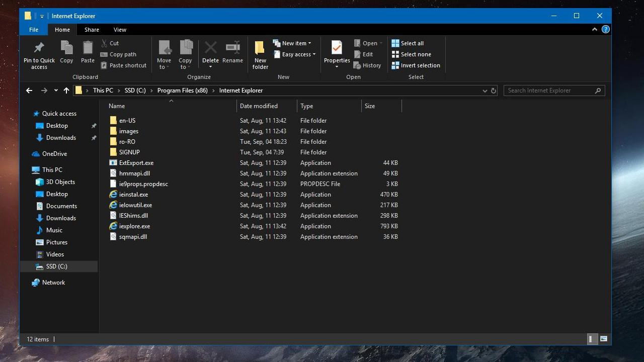This screenshot has width=644, height=362.
Task: Click SSD (C:) in address breadcrumb
Action: pos(135,90)
